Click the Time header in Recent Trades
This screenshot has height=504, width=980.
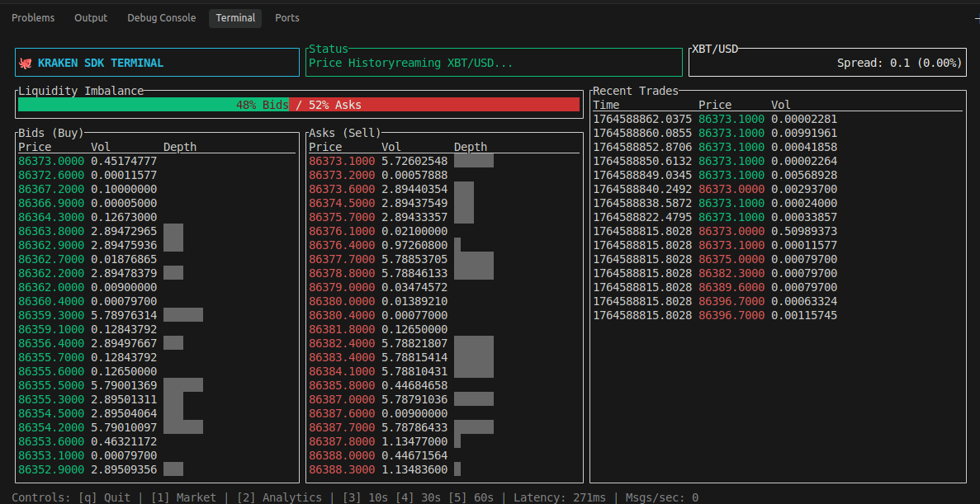606,105
